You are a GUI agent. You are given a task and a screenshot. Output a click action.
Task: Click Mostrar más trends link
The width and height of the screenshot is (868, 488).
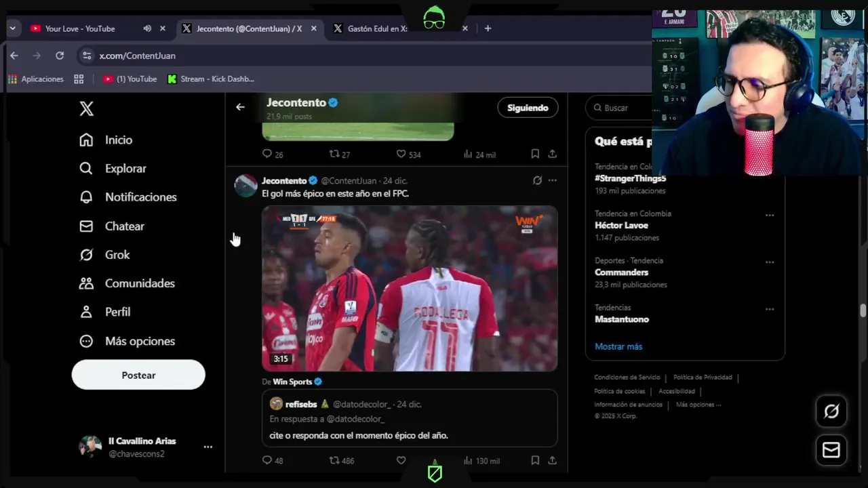click(618, 346)
